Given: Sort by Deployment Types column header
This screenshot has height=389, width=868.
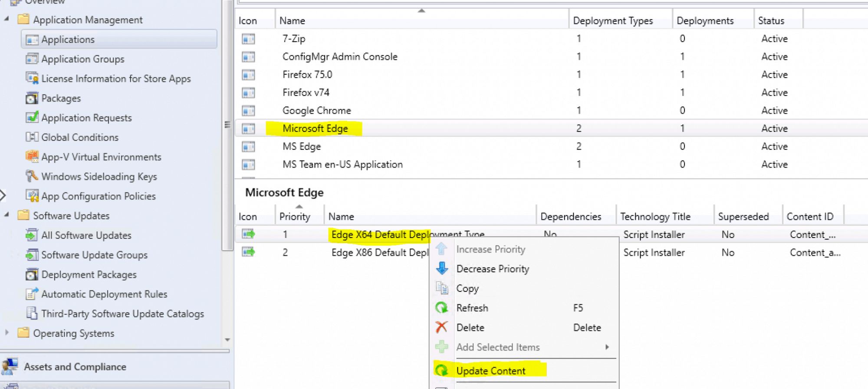Looking at the screenshot, I should coord(621,20).
